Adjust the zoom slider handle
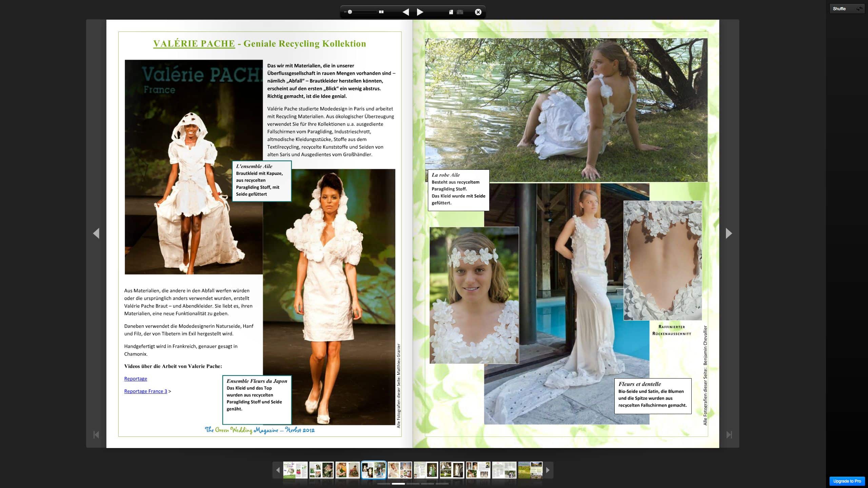Screen dimensions: 868x488 pyautogui.click(x=350, y=12)
